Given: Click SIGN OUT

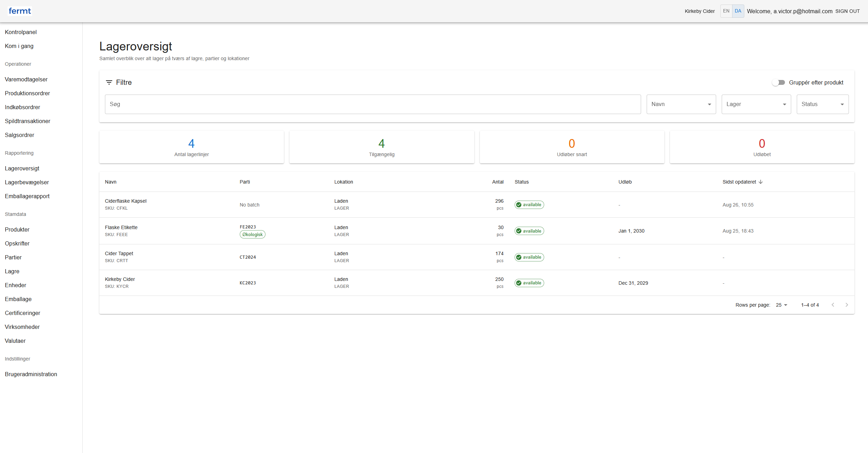Looking at the screenshot, I should [847, 11].
